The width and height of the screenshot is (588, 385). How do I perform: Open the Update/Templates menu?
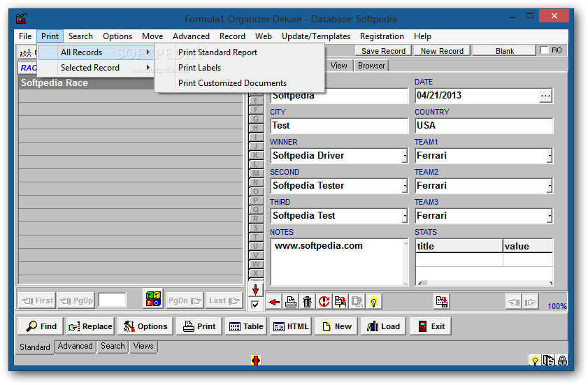click(316, 36)
